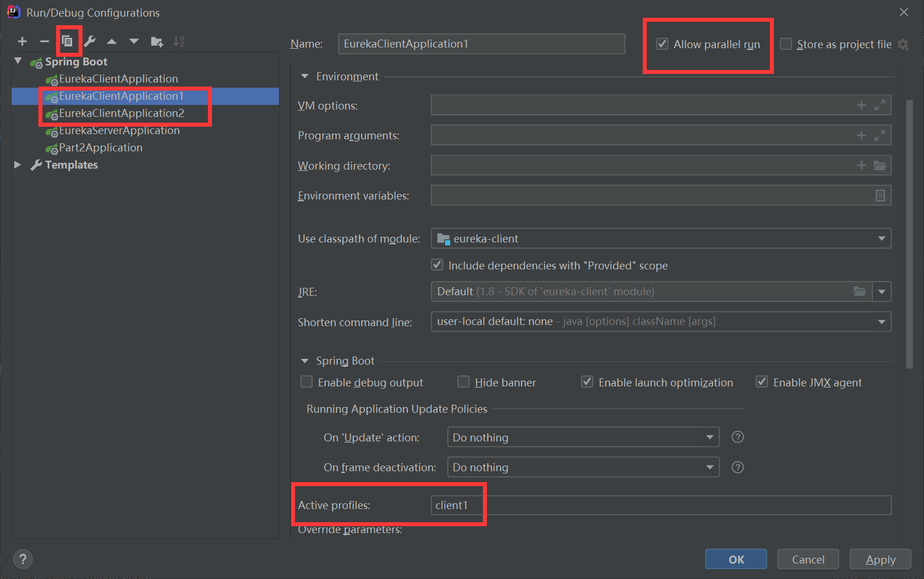
Task: Sort configurations alphabetically
Action: click(179, 41)
